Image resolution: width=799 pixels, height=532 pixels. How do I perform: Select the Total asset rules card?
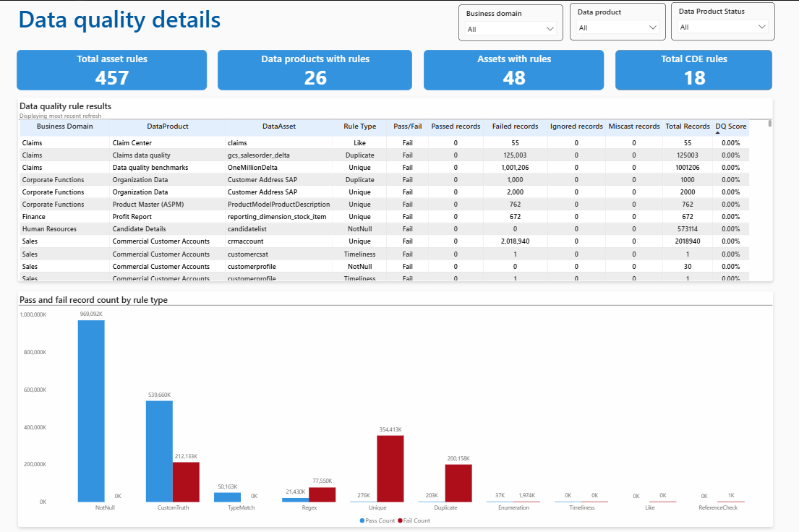point(111,70)
